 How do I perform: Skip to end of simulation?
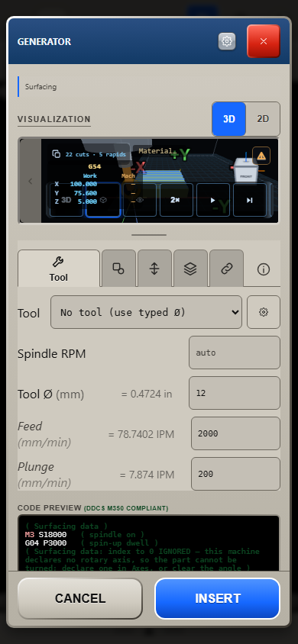coord(250,200)
